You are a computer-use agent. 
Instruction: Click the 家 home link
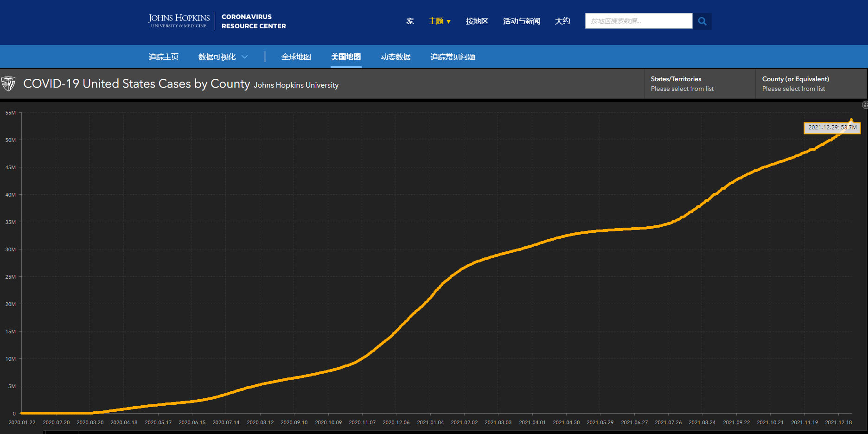(x=410, y=21)
